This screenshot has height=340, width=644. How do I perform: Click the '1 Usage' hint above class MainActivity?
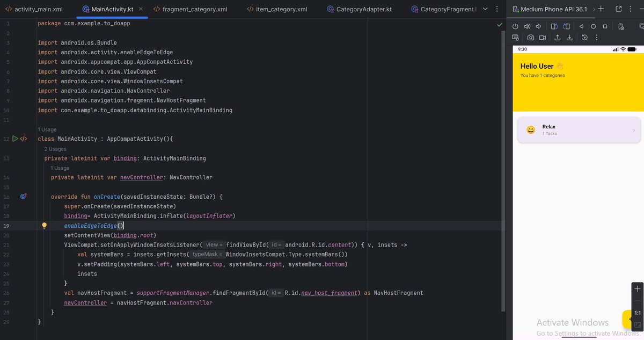(x=48, y=129)
